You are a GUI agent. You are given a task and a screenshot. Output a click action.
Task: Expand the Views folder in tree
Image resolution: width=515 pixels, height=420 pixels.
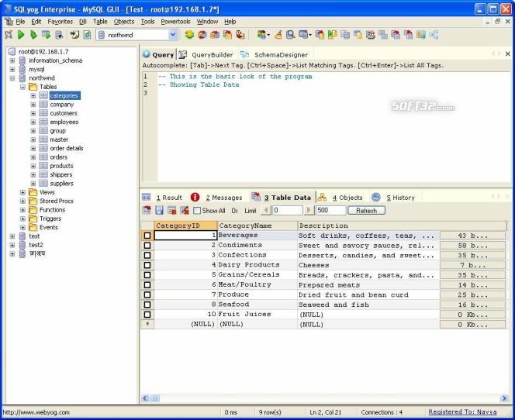(23, 192)
